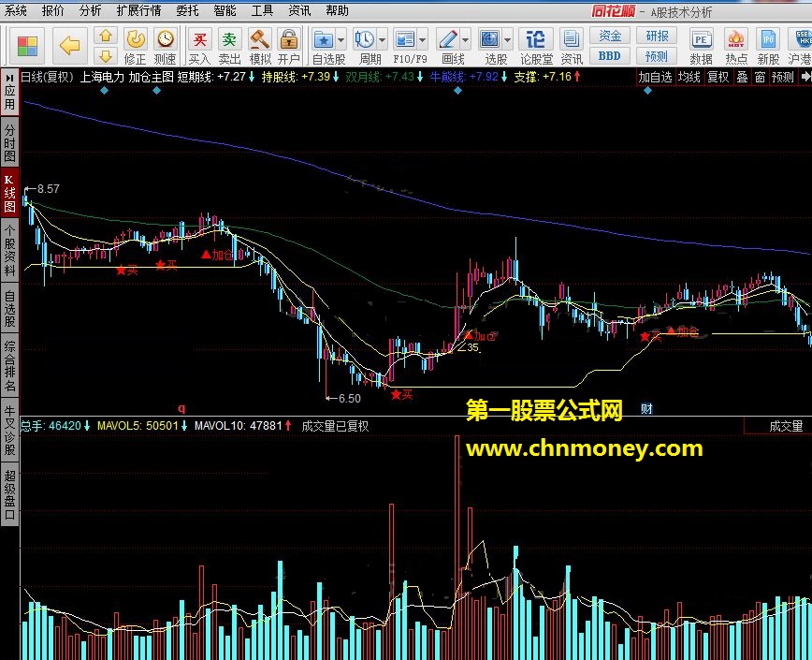Screen dimensions: 812x660
Task: Click the 加自选 chart button
Action: click(655, 77)
